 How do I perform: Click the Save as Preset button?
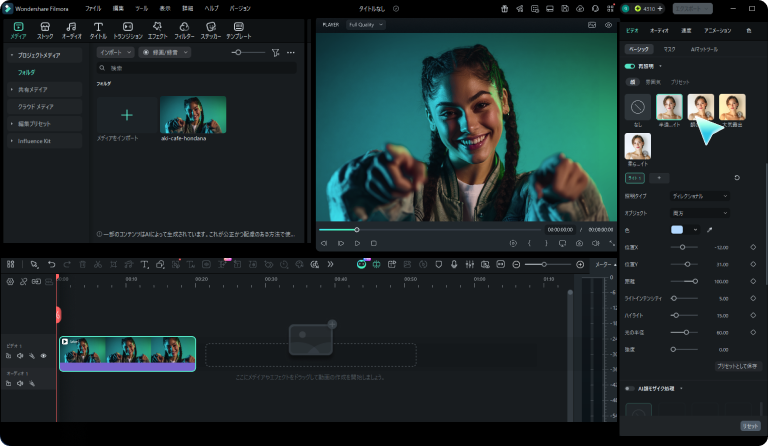(x=736, y=367)
